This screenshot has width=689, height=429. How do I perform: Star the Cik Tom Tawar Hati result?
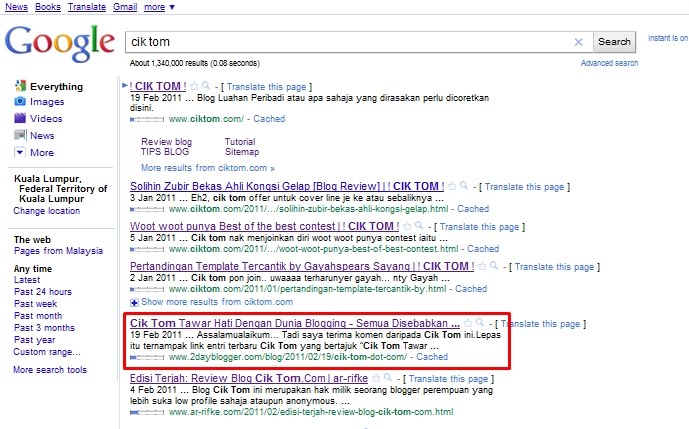[x=468, y=323]
